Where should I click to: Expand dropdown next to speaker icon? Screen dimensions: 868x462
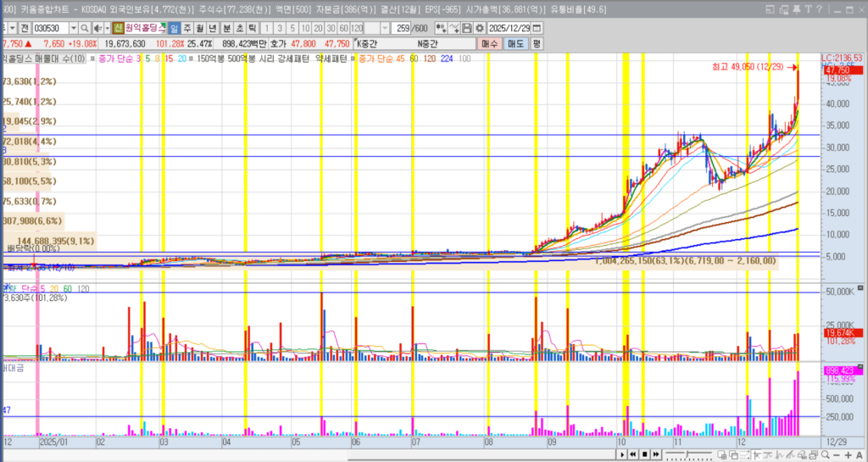106,28
